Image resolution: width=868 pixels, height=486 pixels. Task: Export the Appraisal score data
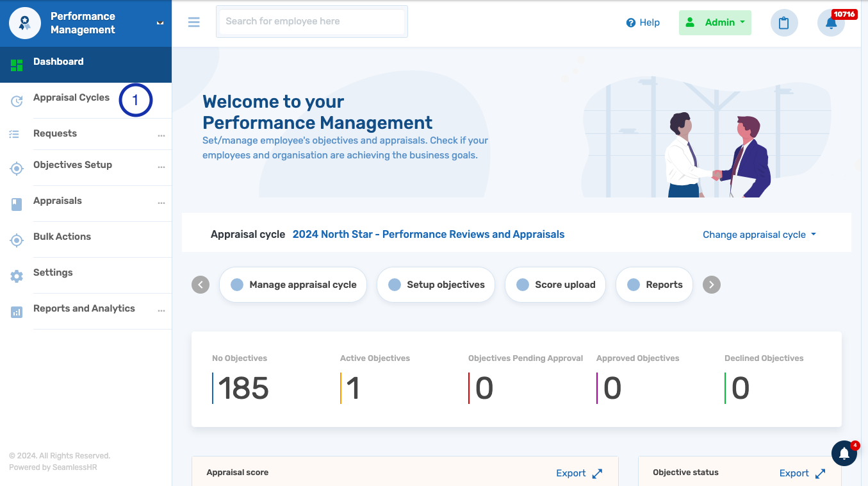(x=570, y=473)
